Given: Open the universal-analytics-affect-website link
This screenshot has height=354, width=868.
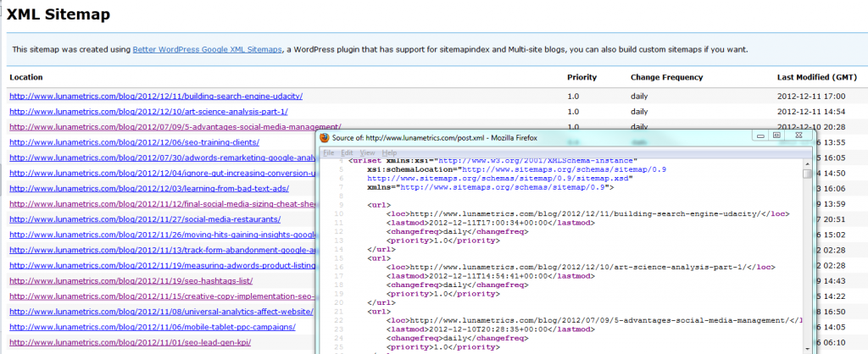Looking at the screenshot, I should click(x=162, y=312).
